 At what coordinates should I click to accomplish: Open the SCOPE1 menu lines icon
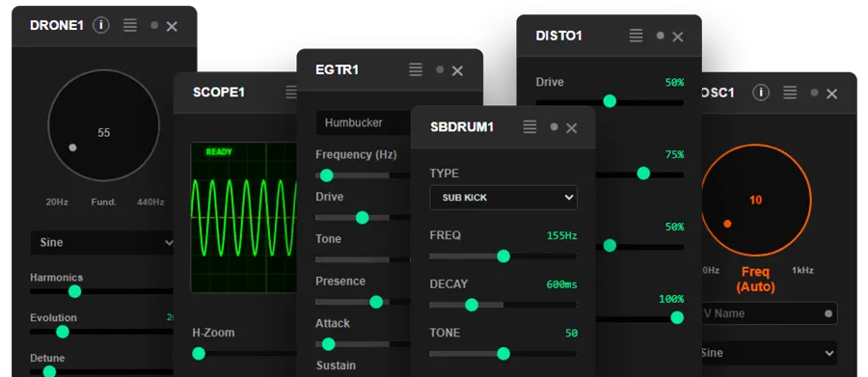point(291,93)
